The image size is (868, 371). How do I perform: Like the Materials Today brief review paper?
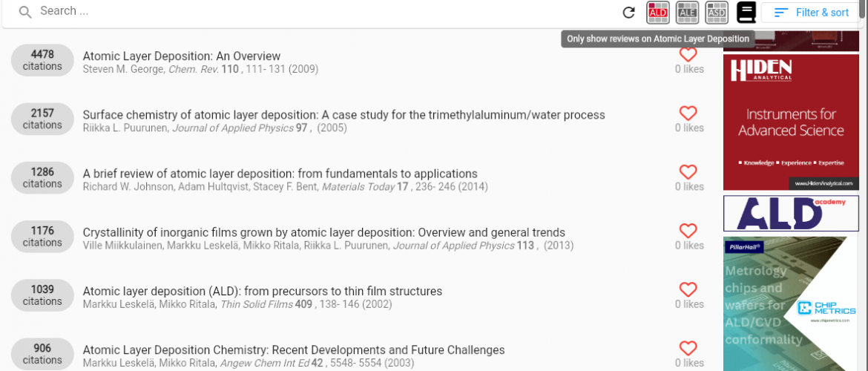coord(688,172)
